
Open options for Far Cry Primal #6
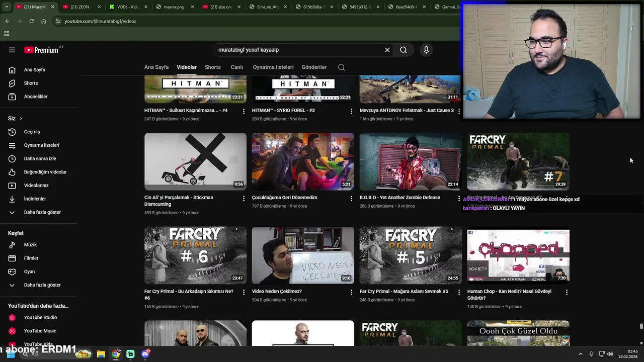pyautogui.click(x=244, y=292)
